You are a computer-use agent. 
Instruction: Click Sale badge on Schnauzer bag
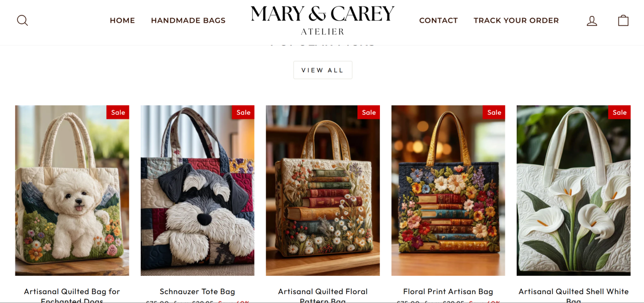[x=243, y=112]
